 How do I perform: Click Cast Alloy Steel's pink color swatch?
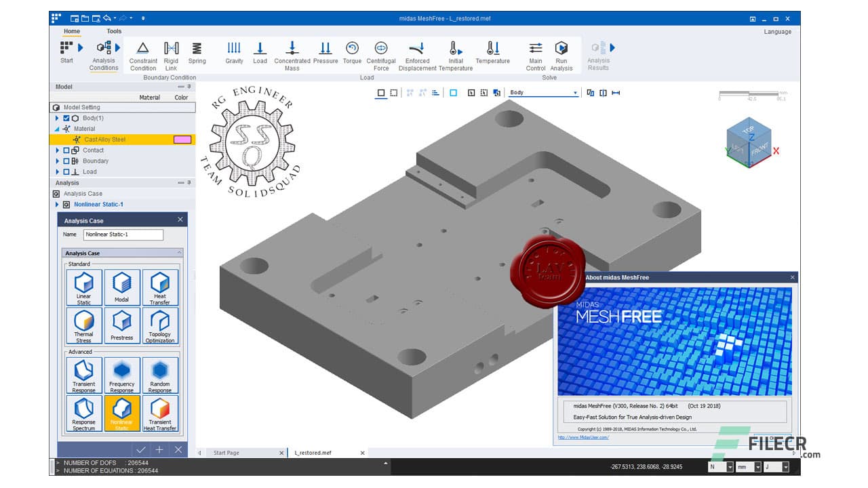click(x=182, y=139)
